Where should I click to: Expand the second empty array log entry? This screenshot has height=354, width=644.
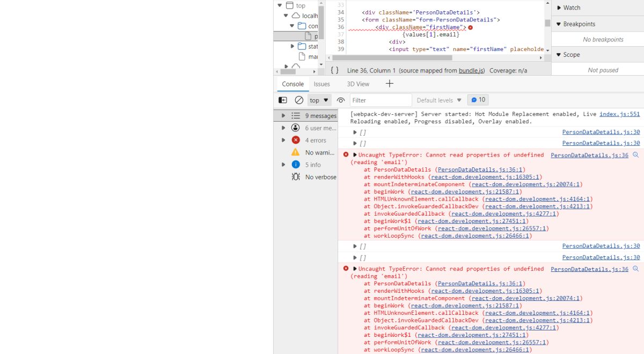click(355, 143)
